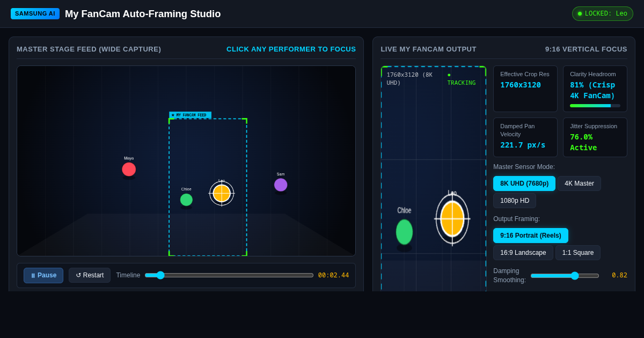
Task: Click the Effective Crop Res value 1760x3120
Action: pos(521,85)
